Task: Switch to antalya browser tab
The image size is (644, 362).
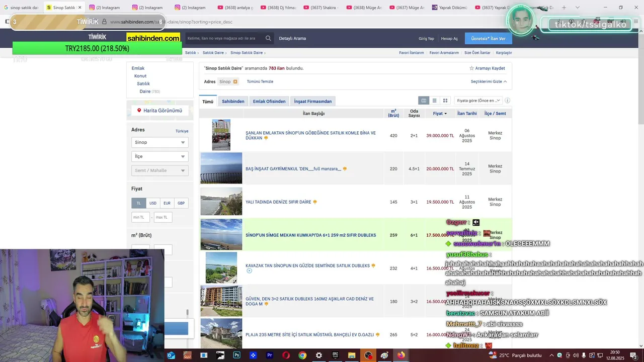Action: click(x=236, y=8)
